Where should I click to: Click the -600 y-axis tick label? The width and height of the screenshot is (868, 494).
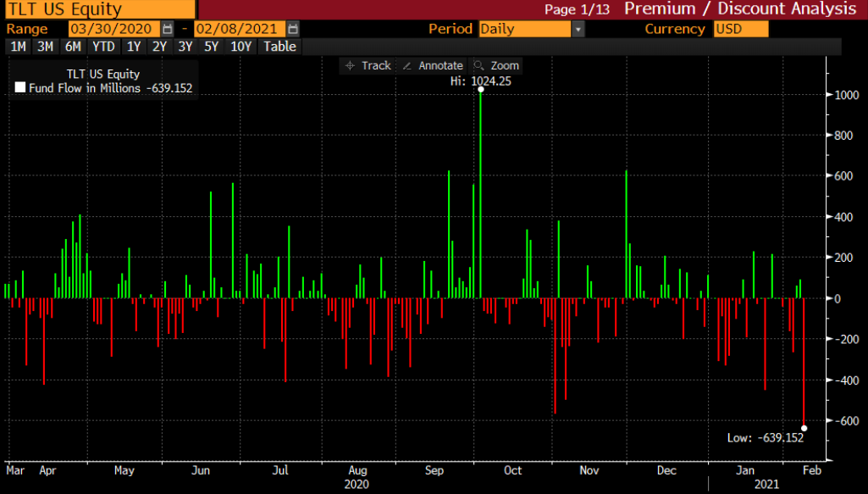(x=847, y=421)
